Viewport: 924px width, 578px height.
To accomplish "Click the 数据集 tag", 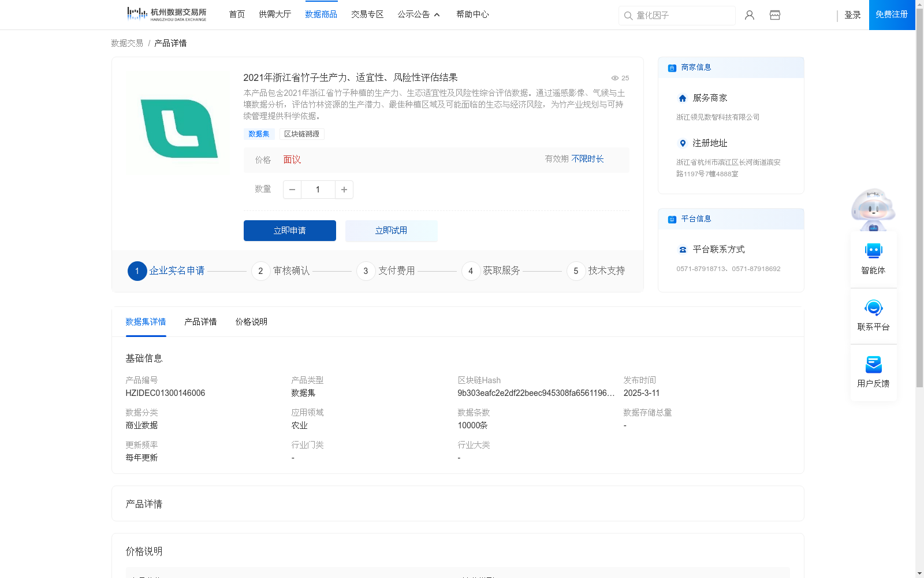I will [259, 134].
